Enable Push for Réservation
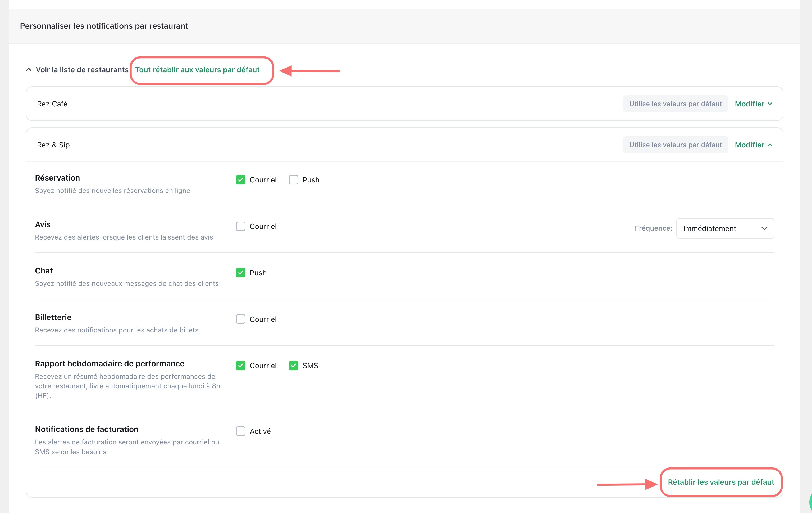Image resolution: width=812 pixels, height=513 pixels. point(293,180)
